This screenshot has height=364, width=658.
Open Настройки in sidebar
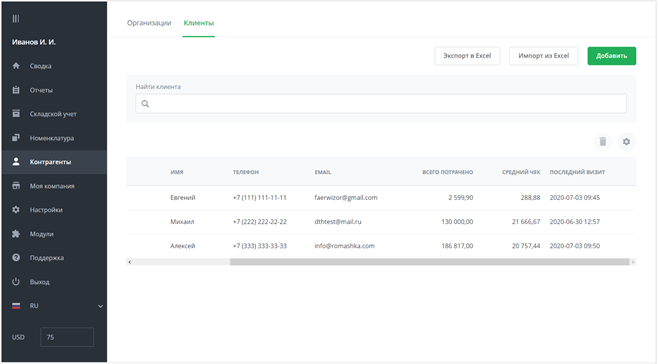point(46,210)
